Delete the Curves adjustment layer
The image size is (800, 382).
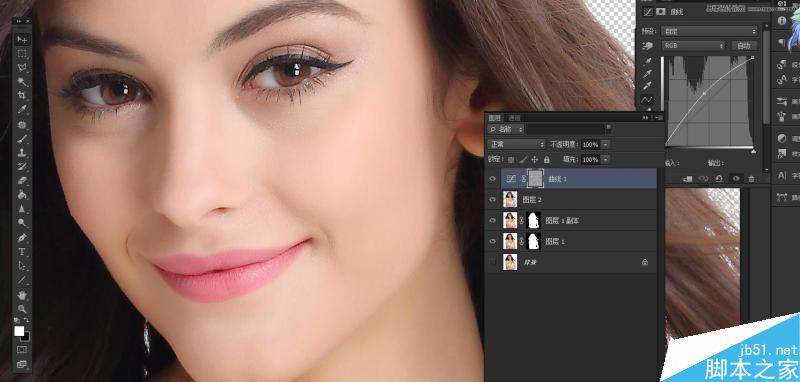coord(751,179)
